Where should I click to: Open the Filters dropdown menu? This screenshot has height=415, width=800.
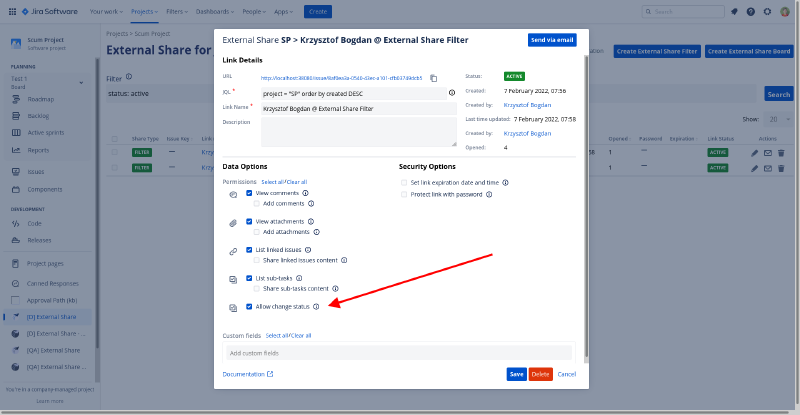(x=177, y=11)
